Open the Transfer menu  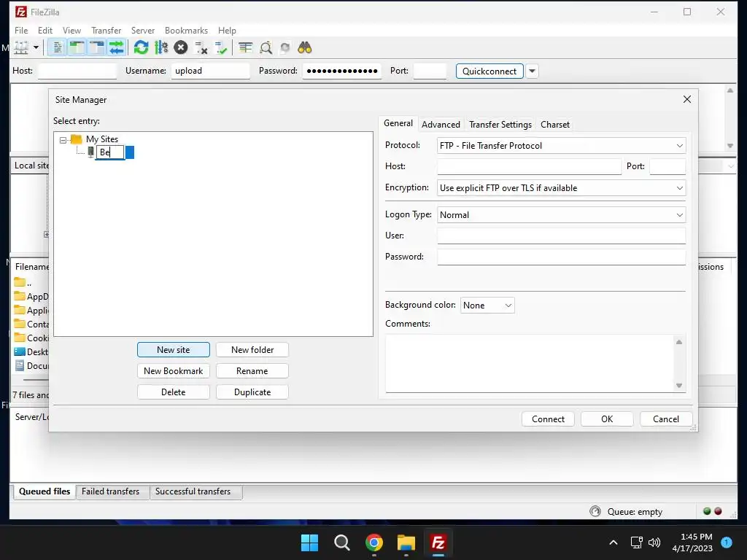coord(107,31)
